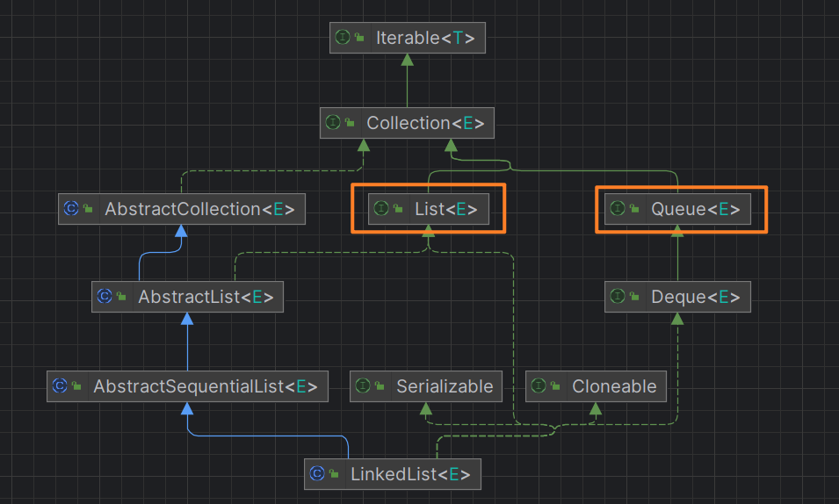Click the lock icon on Collection<E> node
The image size is (839, 504).
[x=350, y=122]
